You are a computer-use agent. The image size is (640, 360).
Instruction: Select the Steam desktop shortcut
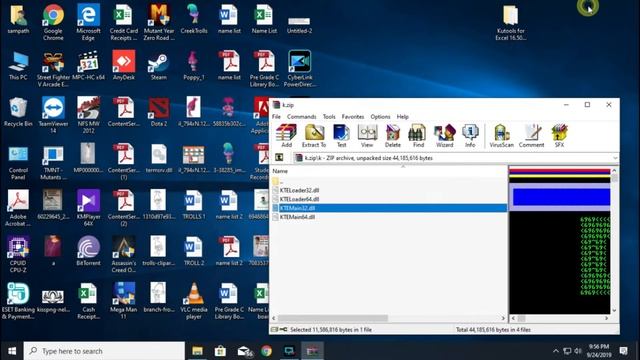pos(158,65)
